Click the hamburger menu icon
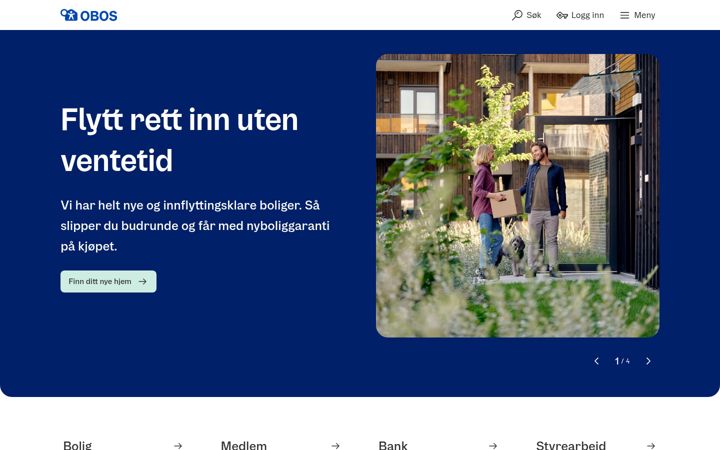 click(624, 16)
